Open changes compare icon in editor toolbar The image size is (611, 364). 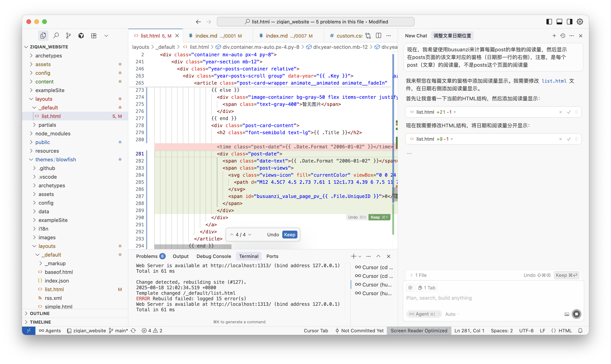368,36
